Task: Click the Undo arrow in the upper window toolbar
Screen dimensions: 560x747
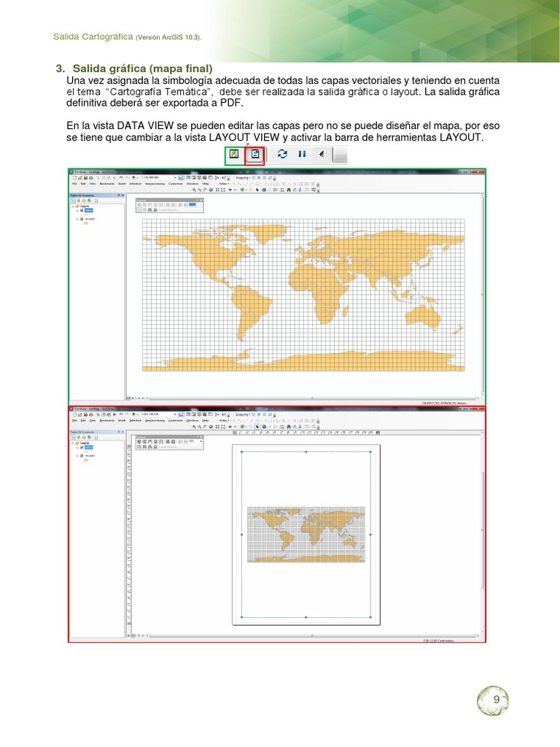Action: (121, 178)
